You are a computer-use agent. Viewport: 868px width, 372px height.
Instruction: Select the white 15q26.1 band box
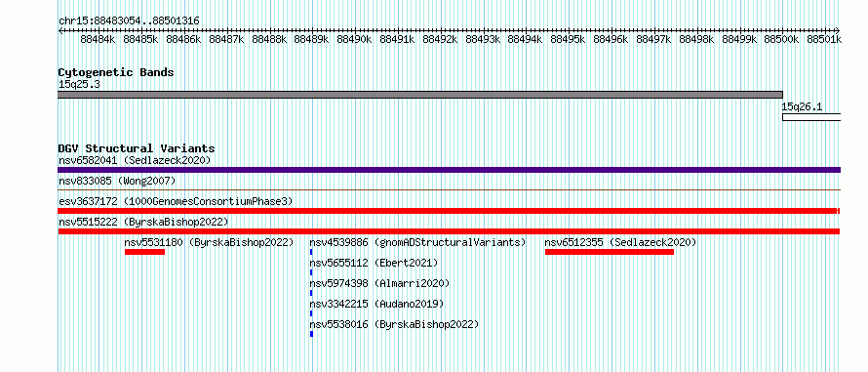[x=811, y=117]
